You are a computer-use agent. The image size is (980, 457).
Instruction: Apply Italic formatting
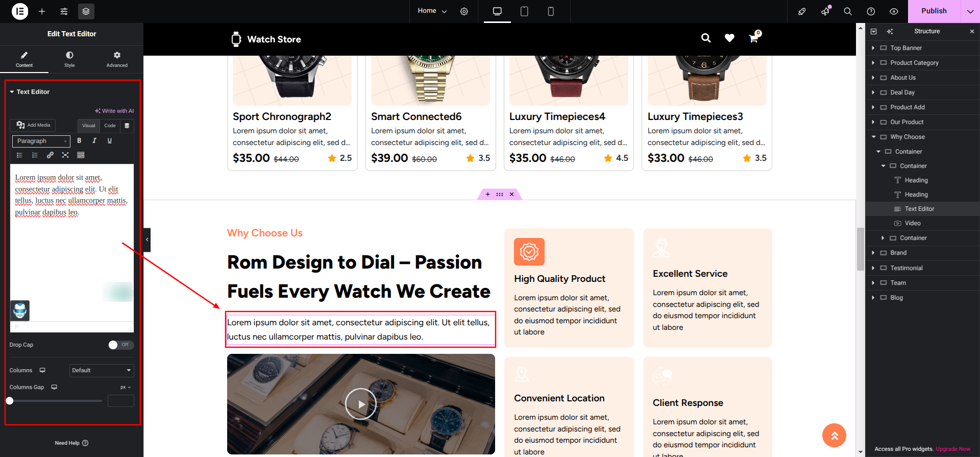tap(94, 141)
